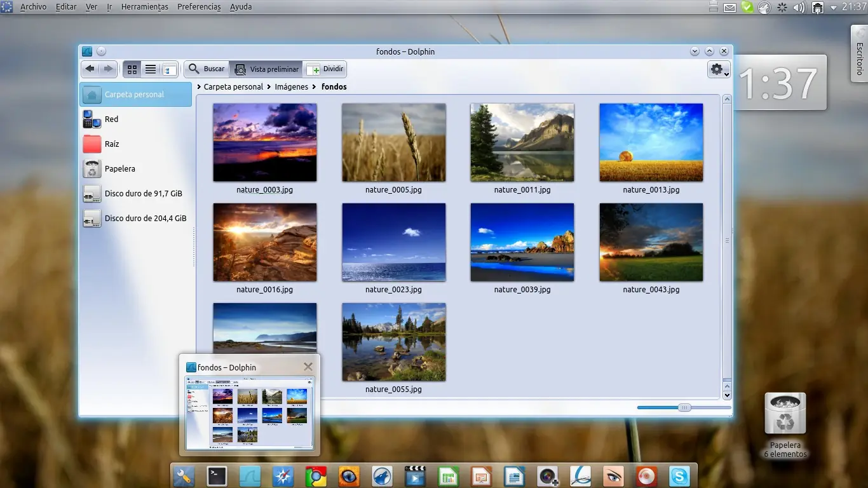Expand the system tray hidden icons arrow
This screenshot has height=488, width=868.
point(834,8)
